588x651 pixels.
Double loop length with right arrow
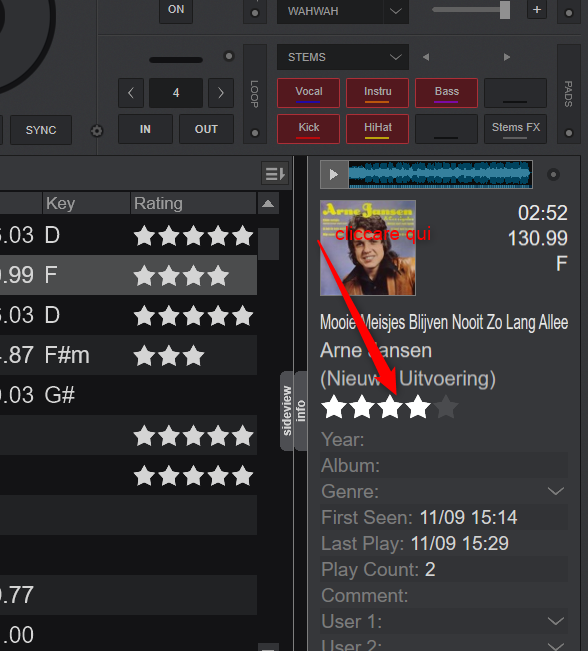220,93
